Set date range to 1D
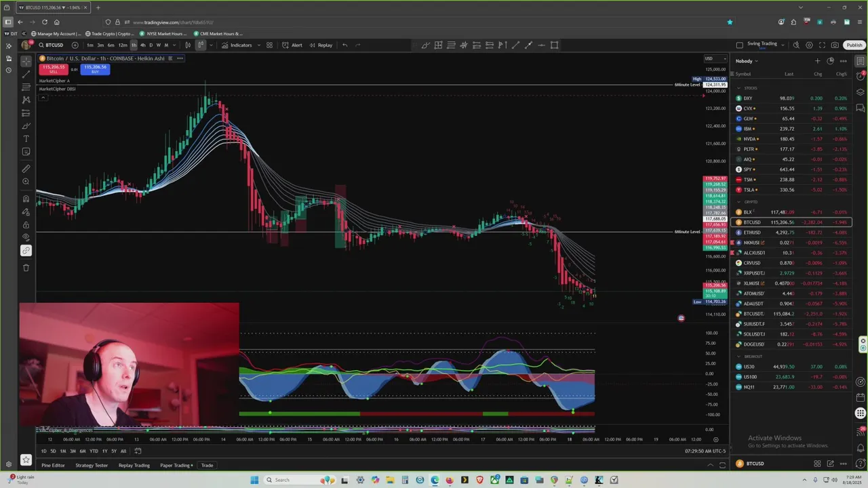 click(x=43, y=451)
